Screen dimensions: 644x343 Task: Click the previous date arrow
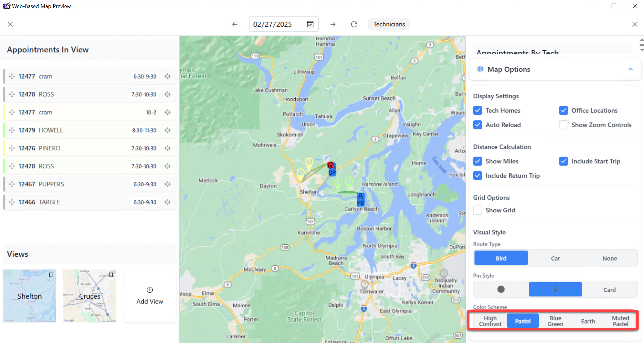[235, 24]
